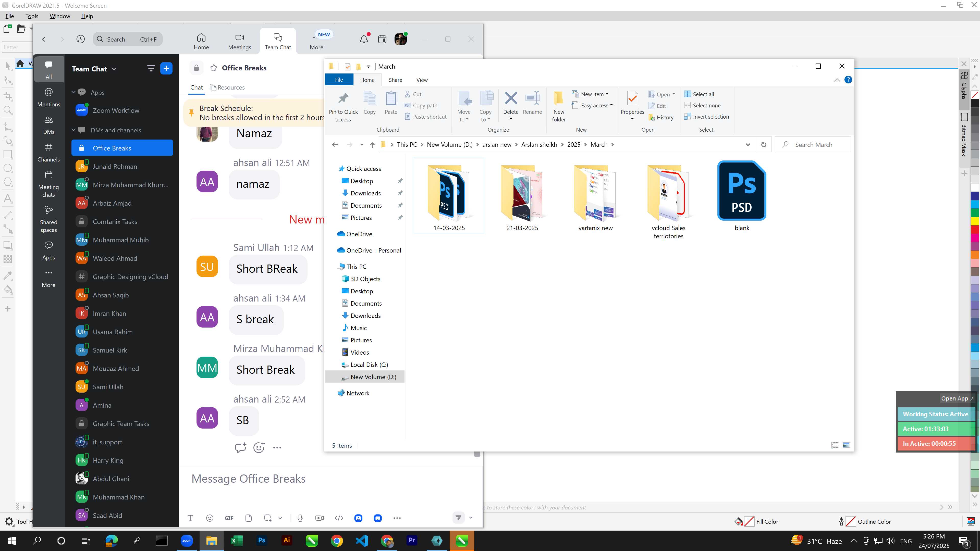Viewport: 980px width, 551px height.
Task: Open Resources tab in Office Breaks
Action: [227, 87]
